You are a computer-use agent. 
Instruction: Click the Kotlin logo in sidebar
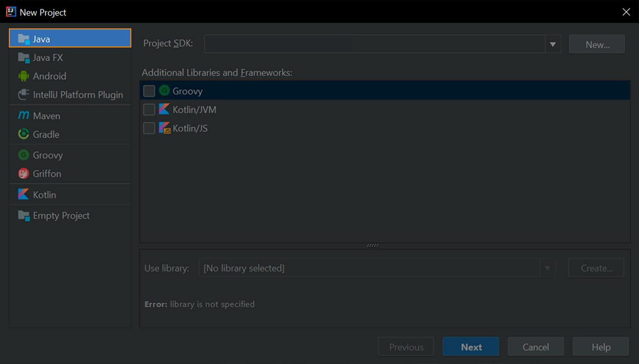click(x=23, y=195)
